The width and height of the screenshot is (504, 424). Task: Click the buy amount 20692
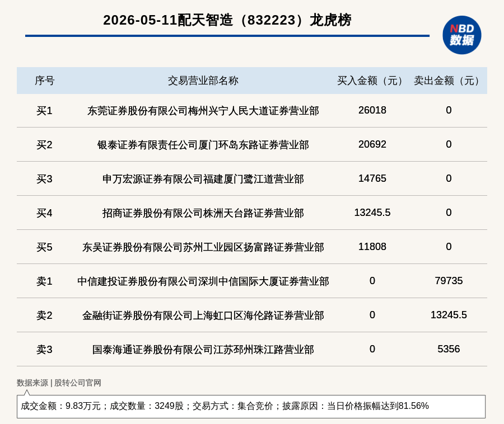[372, 144]
